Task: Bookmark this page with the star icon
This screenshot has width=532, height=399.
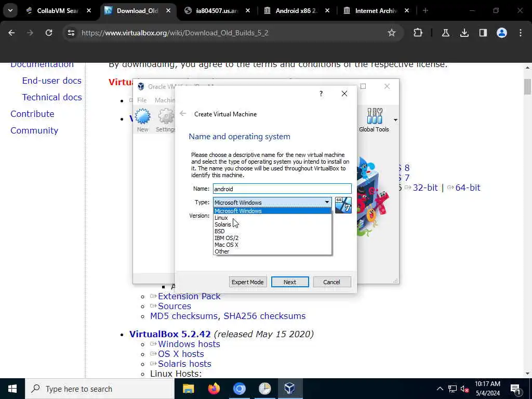Action: pos(392,33)
